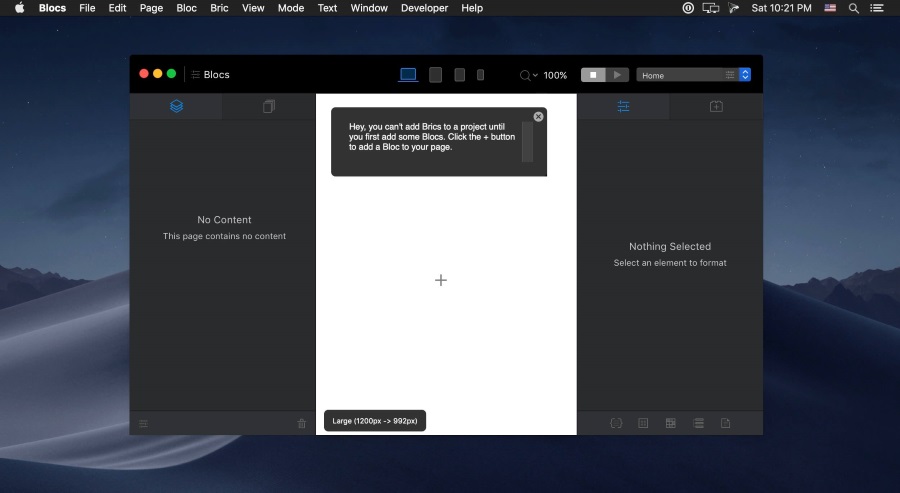
Task: Open the Text menu
Action: click(x=327, y=8)
